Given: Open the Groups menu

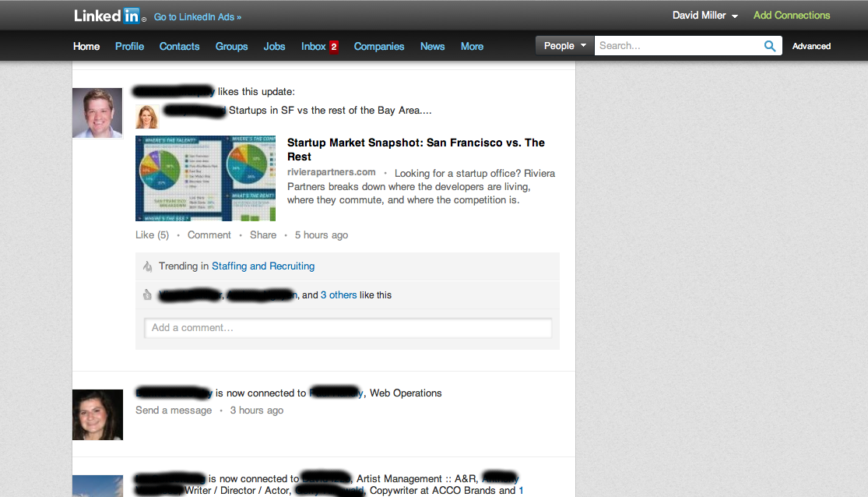Looking at the screenshot, I should (231, 47).
